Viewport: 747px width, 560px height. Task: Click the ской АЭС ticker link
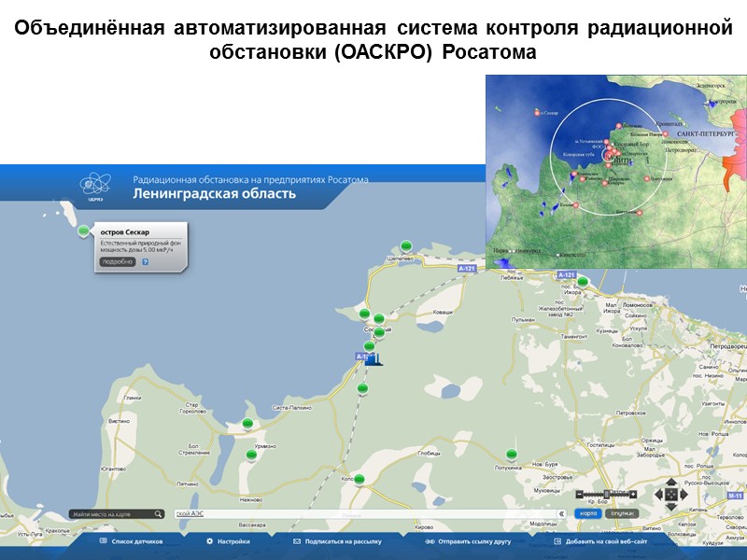(x=190, y=514)
